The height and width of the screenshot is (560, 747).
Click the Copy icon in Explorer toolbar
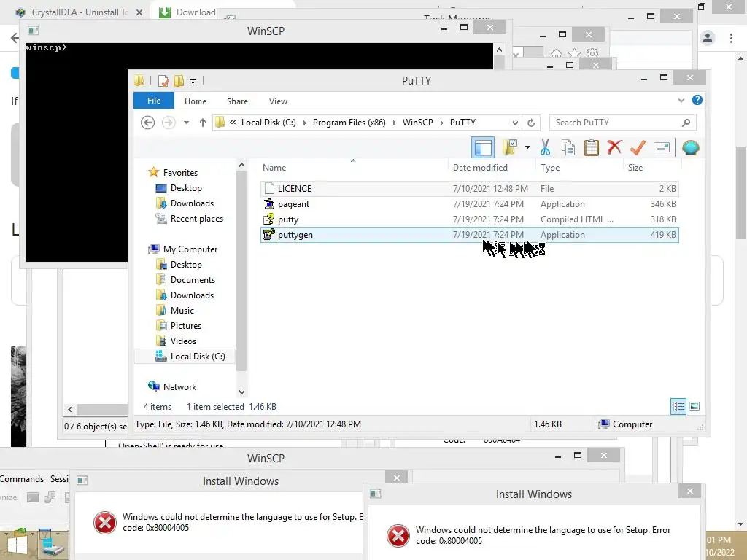(568, 147)
